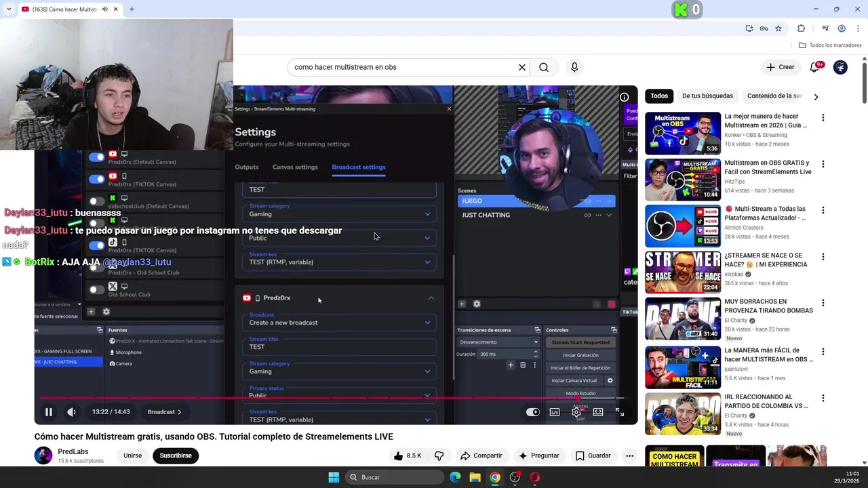Open options menu for STREAMER SE NACE video

pos(823,257)
